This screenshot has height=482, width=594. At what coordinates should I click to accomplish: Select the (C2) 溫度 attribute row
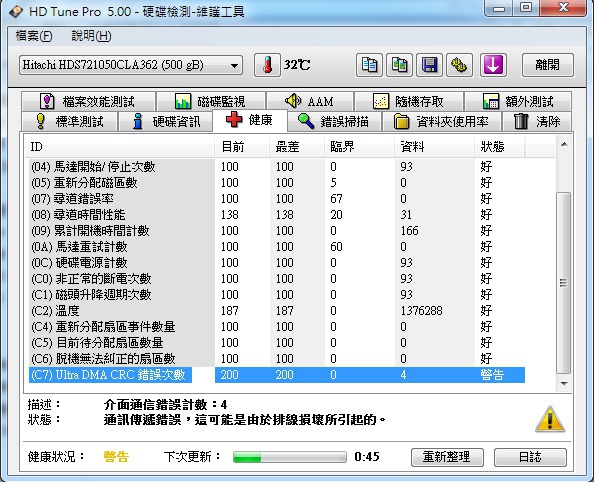tap(277, 311)
